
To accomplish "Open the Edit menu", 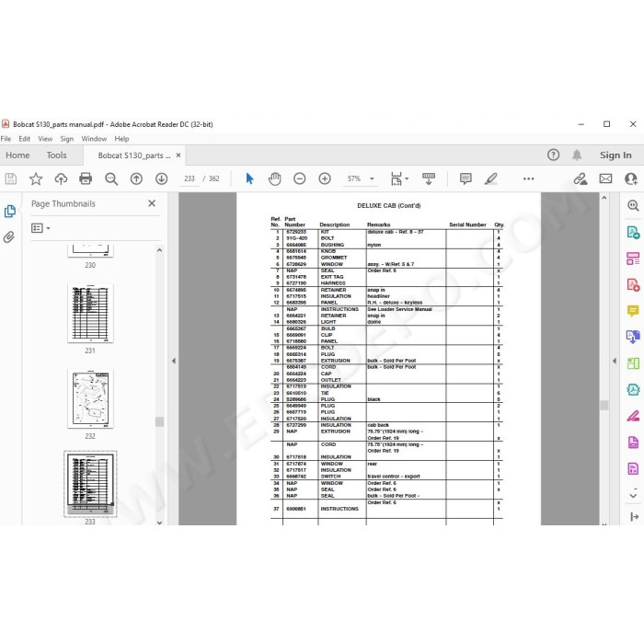I will click(x=24, y=139).
